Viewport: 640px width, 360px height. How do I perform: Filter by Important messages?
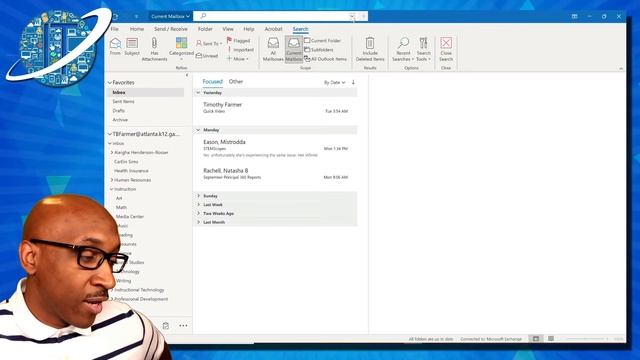click(241, 50)
